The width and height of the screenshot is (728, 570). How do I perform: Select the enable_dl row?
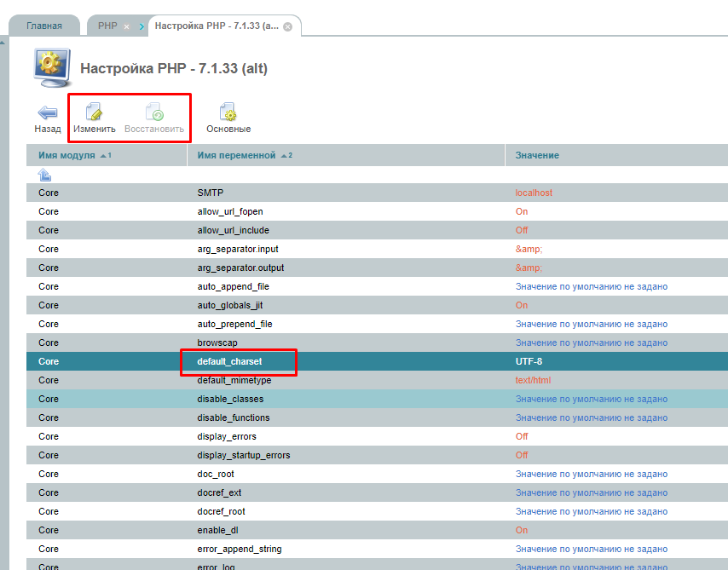(x=377, y=530)
